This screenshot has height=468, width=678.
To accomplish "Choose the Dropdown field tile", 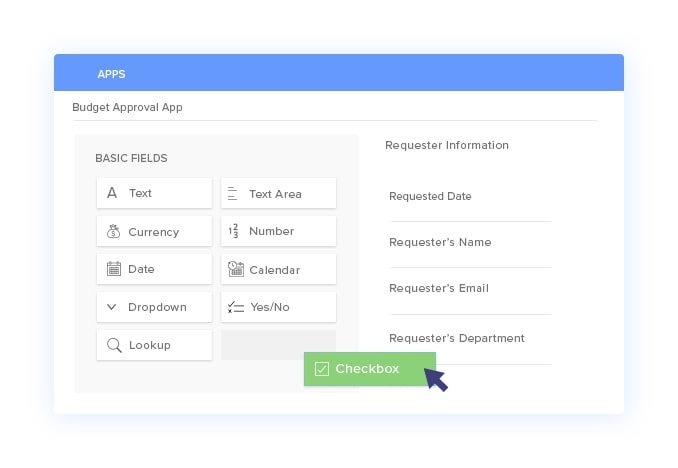I will coord(154,307).
